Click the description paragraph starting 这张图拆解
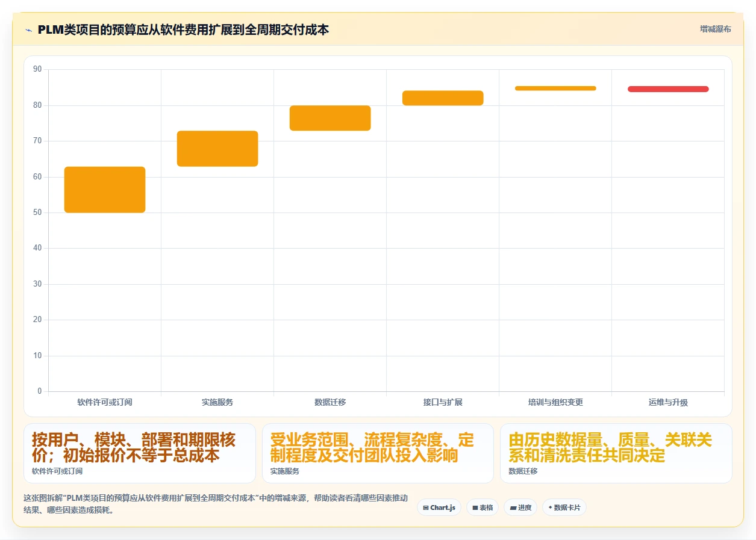Viewport: 756px width, 540px height. (x=216, y=504)
